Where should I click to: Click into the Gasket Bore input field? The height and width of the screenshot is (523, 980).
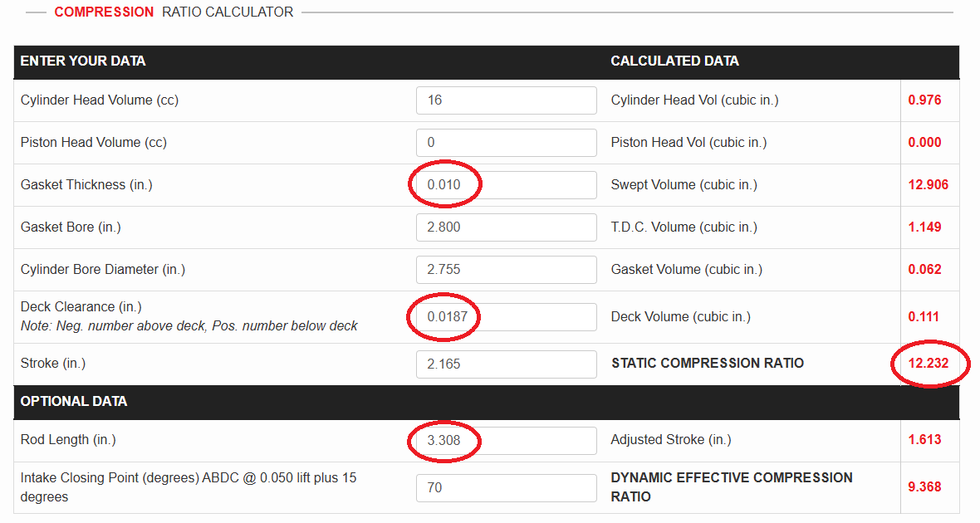(x=506, y=227)
